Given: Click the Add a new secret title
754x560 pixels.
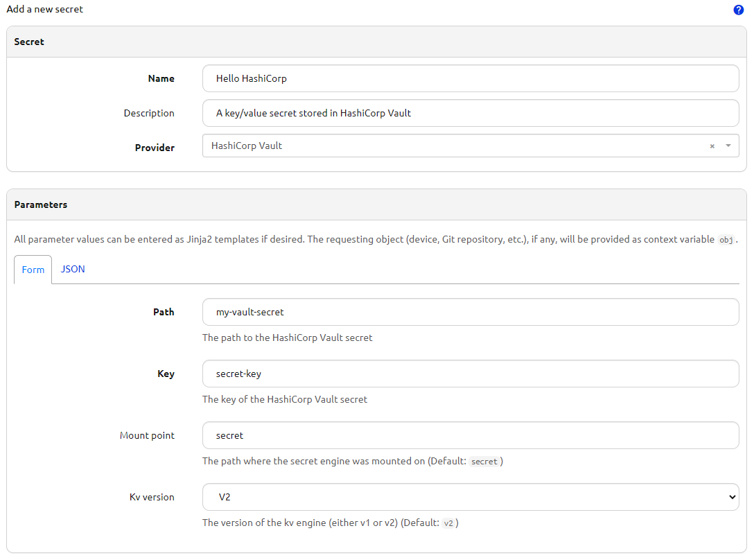Looking at the screenshot, I should click(x=44, y=9).
